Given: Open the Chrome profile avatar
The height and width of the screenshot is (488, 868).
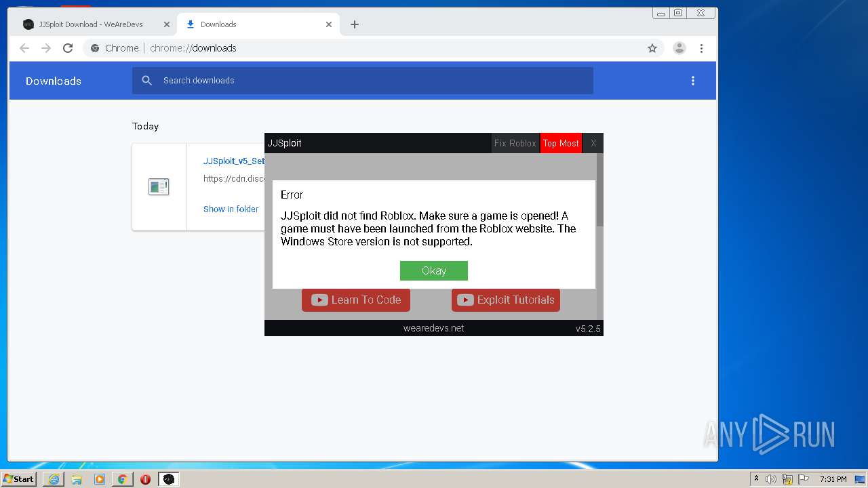Looking at the screenshot, I should (679, 48).
